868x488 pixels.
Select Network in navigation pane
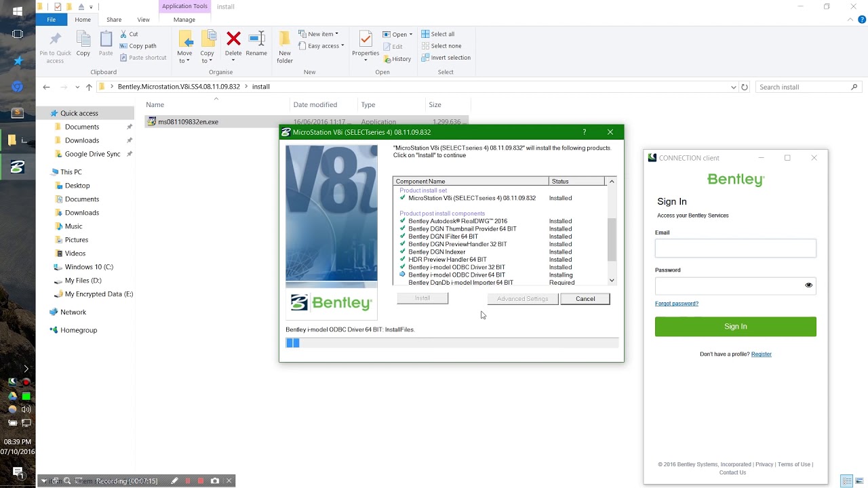pyautogui.click(x=73, y=312)
